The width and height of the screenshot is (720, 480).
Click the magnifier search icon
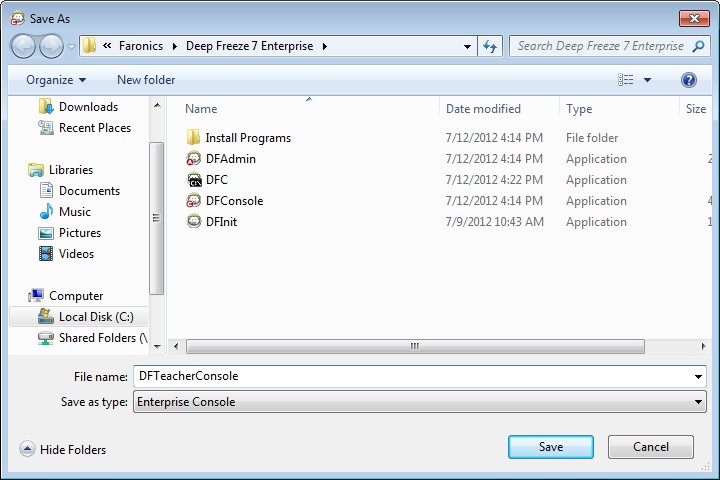point(698,46)
